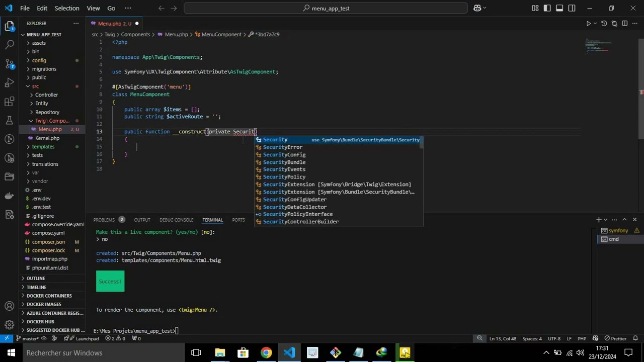Open Explorer More Actions ellipsis
The height and width of the screenshot is (362, 644).
click(76, 24)
